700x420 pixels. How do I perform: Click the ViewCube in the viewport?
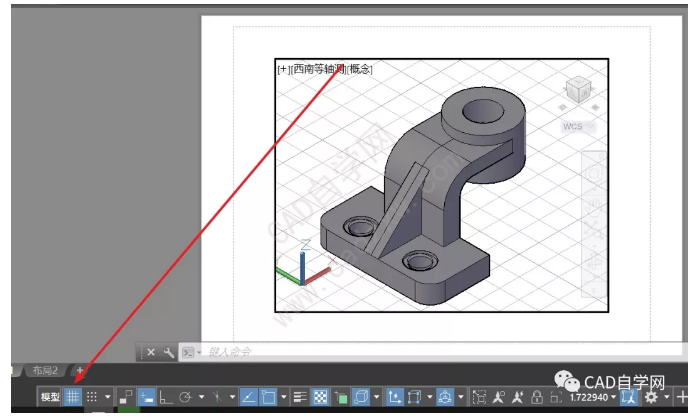pos(577,90)
